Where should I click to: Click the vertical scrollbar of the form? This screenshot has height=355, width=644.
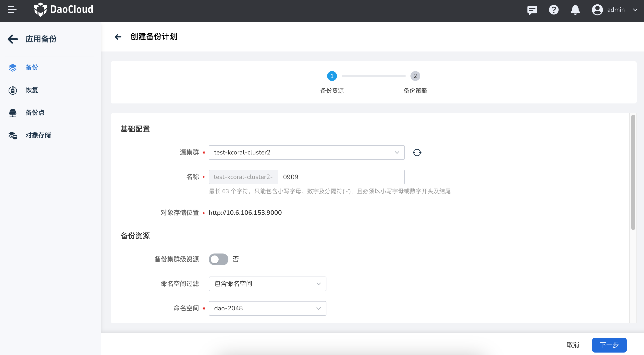[633, 172]
